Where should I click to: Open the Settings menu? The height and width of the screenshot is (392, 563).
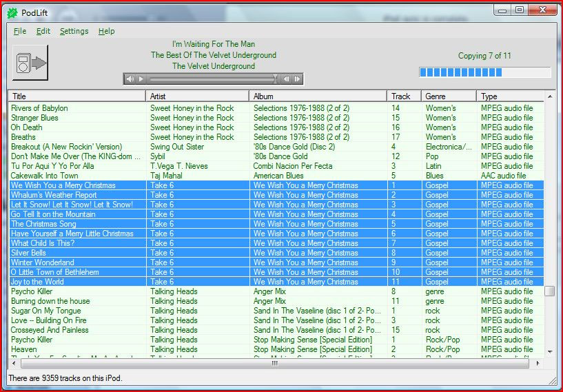74,31
